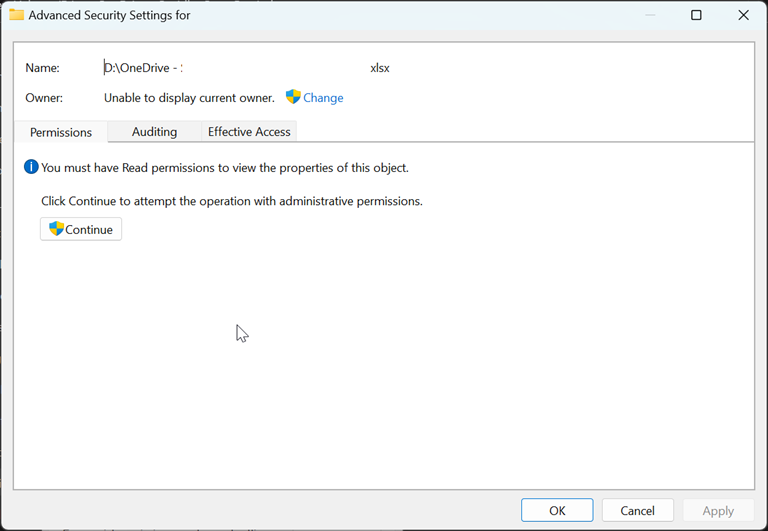Click the 'Owner:' label

click(44, 98)
